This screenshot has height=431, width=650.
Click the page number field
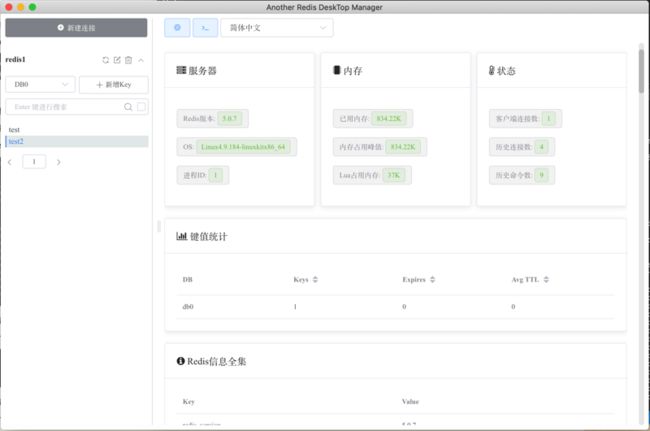click(x=34, y=162)
